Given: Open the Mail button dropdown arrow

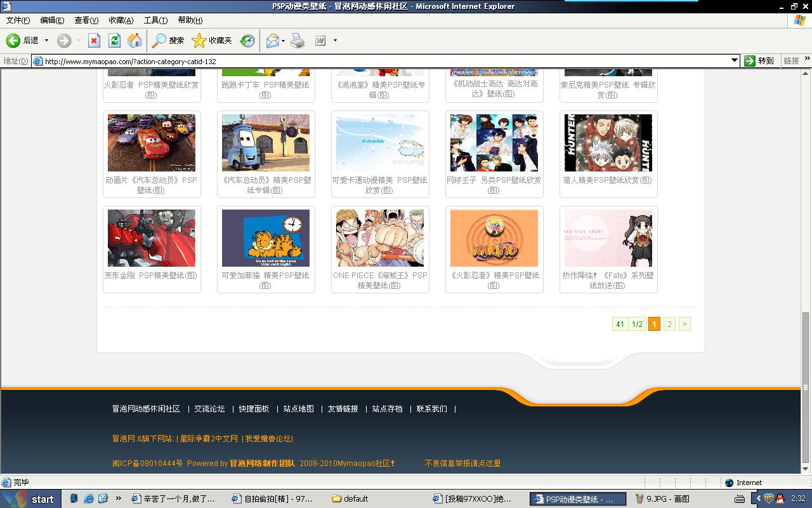Looking at the screenshot, I should pos(283,41).
